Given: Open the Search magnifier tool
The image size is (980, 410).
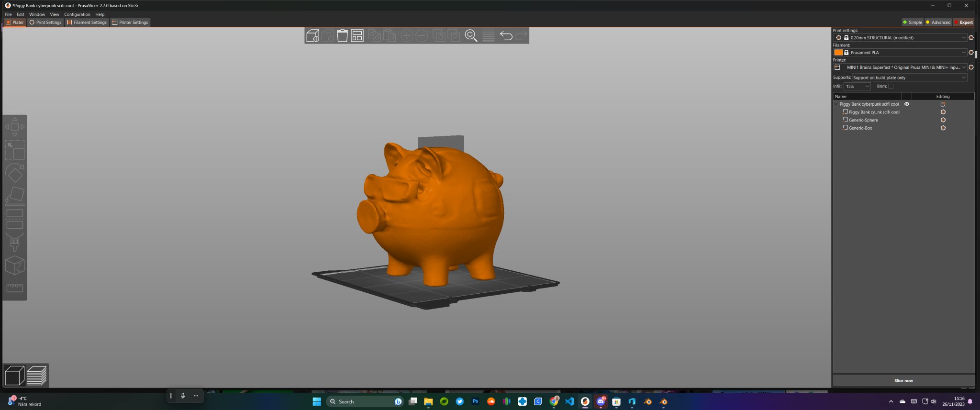Looking at the screenshot, I should click(x=471, y=36).
